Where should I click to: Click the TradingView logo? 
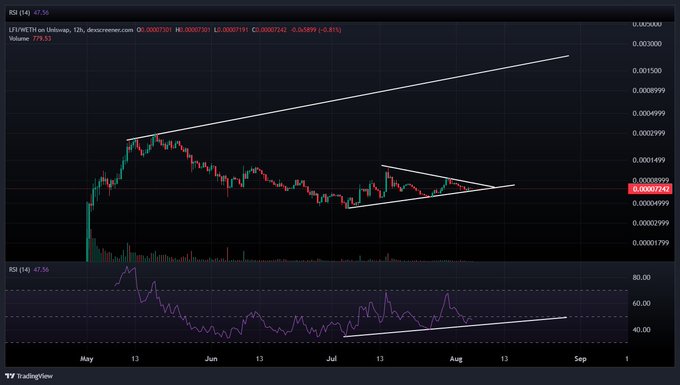(x=29, y=376)
